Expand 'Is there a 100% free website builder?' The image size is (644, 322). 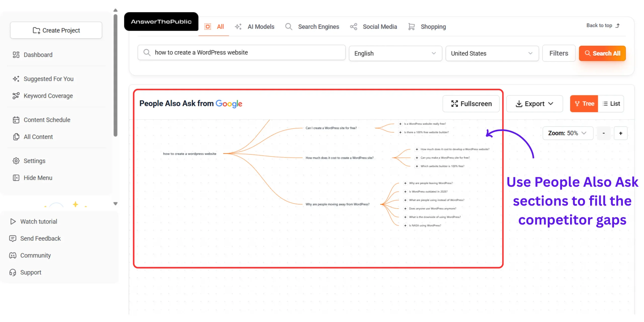pyautogui.click(x=400, y=132)
